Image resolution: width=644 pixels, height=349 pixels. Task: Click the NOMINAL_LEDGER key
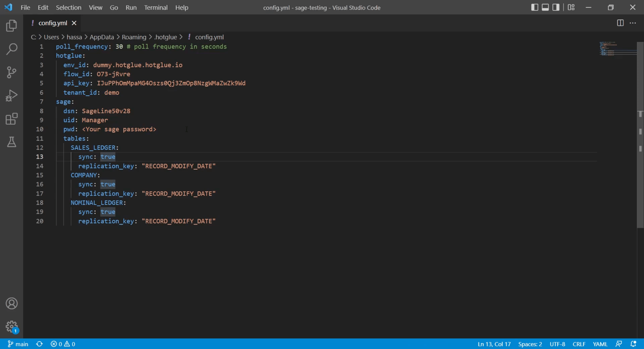pyautogui.click(x=97, y=203)
